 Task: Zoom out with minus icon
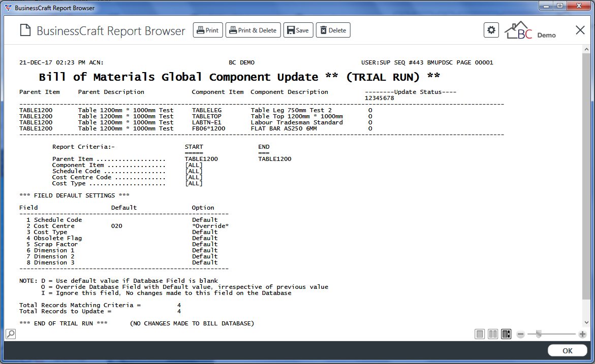tap(521, 334)
